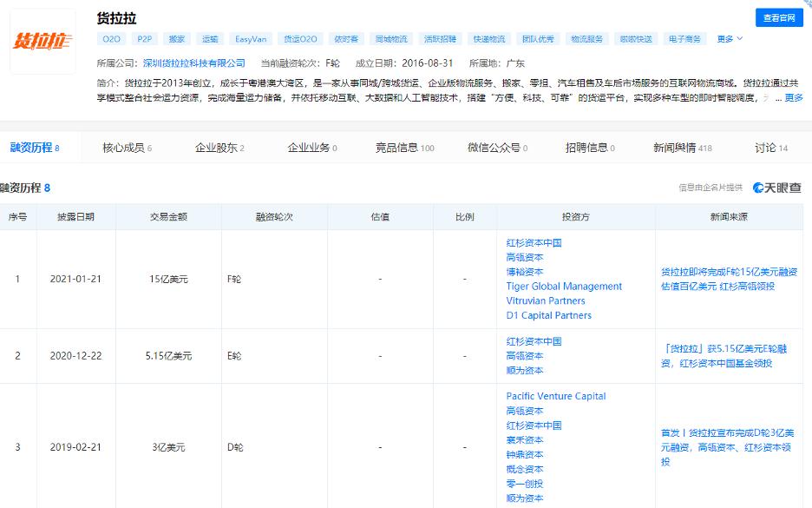Open 顺为资本 investor in D轮 row
This screenshot has width=812, height=508.
(x=525, y=498)
